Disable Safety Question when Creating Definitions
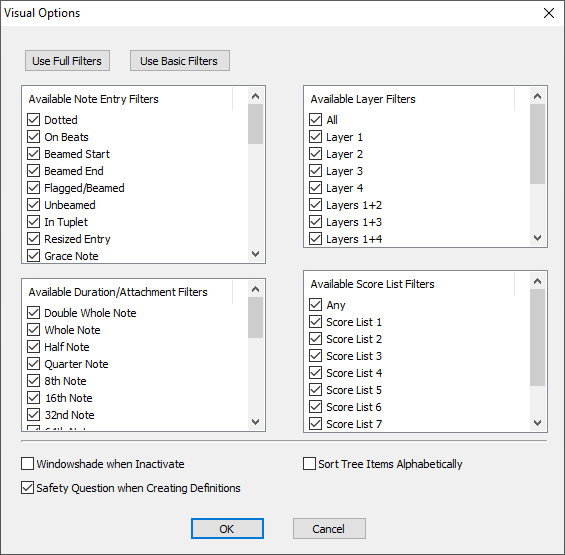Screen dimensions: 565x555 point(27,488)
